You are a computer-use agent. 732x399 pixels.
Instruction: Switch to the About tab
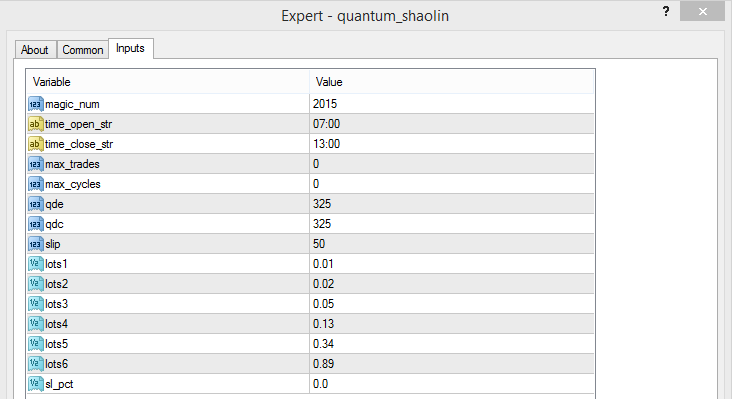(35, 50)
